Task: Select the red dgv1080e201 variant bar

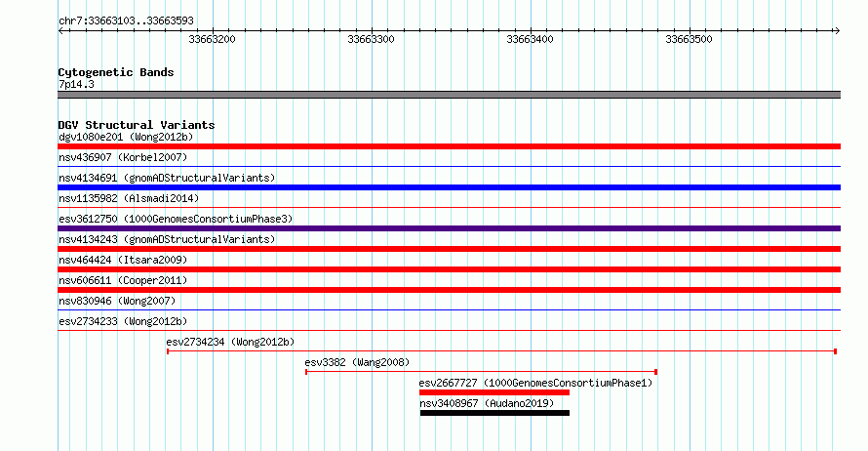Action: [x=449, y=146]
